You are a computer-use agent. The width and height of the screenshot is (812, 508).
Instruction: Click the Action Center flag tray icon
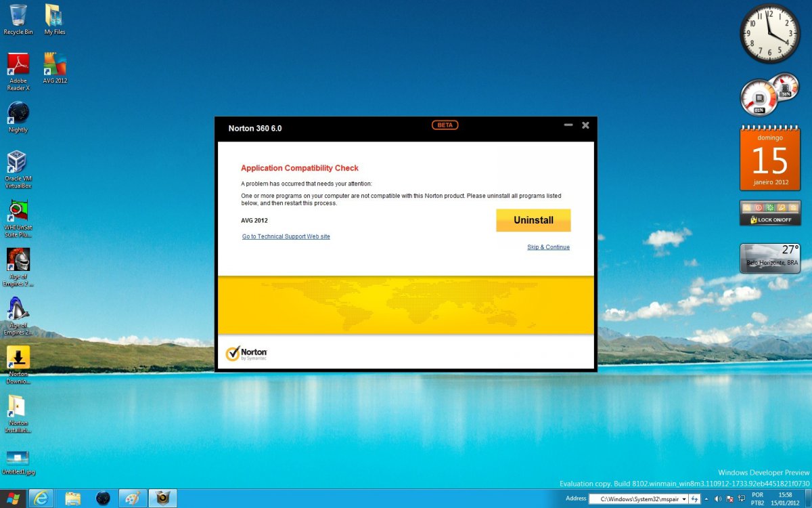click(729, 499)
